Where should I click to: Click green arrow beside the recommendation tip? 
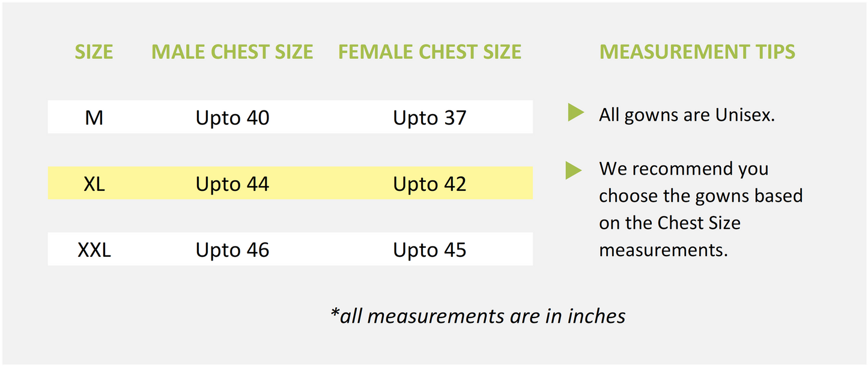click(574, 170)
